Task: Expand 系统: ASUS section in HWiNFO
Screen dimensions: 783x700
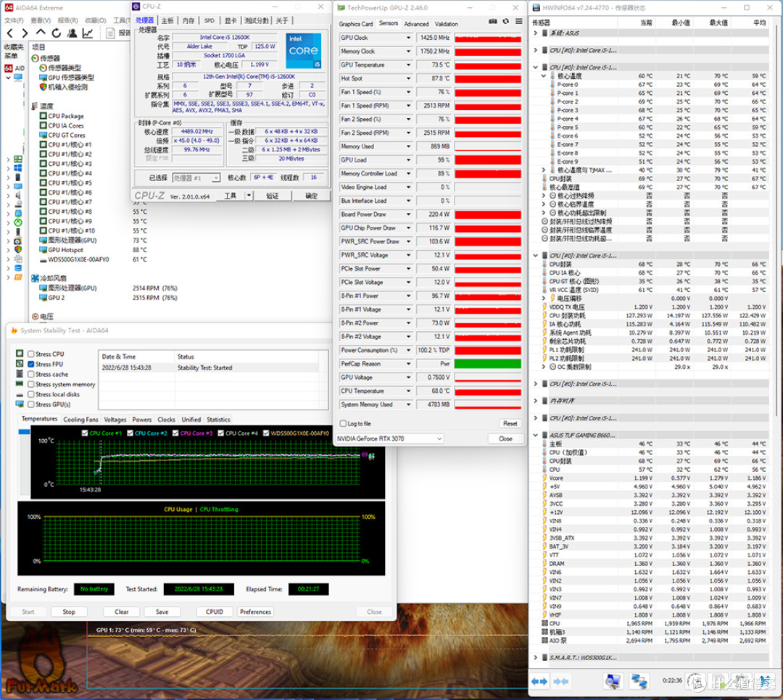Action: [x=536, y=33]
